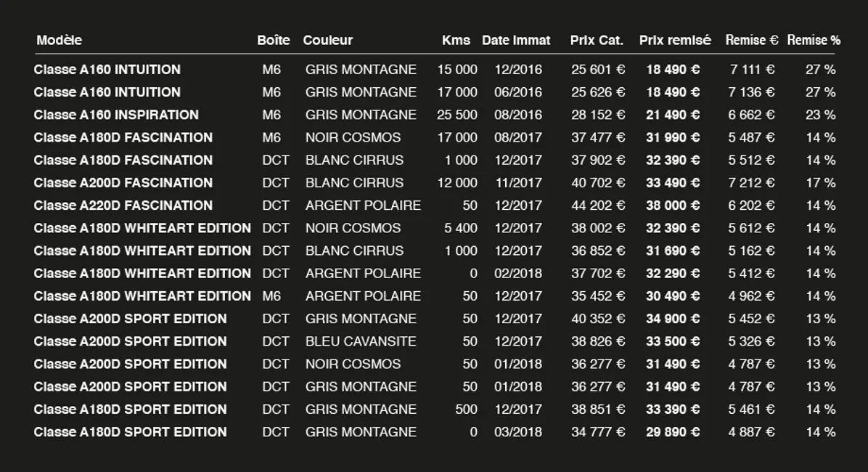Click the 7 212 € discount amount

click(x=751, y=183)
